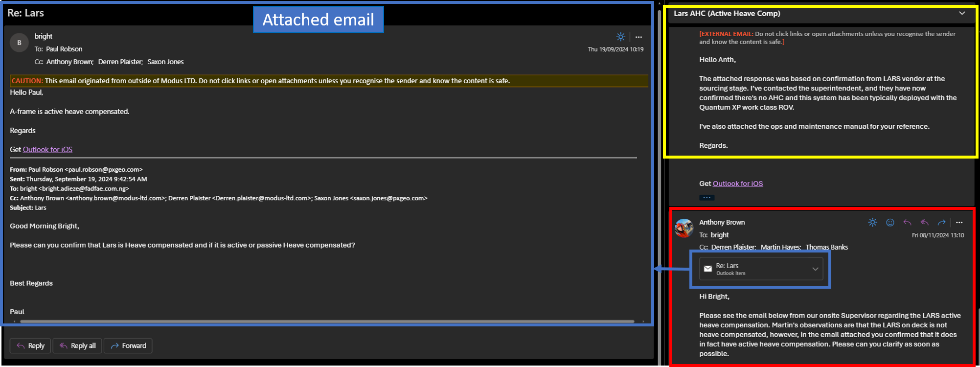Click the reply arrow icon in Anthony Brown's email
Viewport: 980px width, 367px height.
tap(907, 223)
